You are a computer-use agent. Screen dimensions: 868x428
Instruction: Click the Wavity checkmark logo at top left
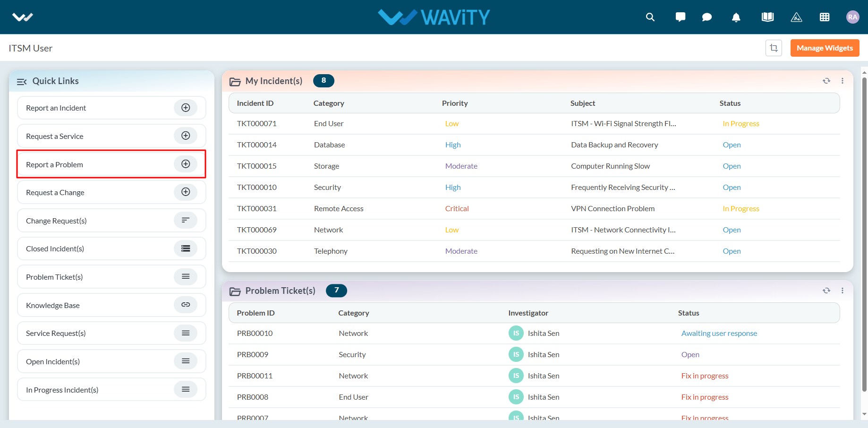point(22,17)
